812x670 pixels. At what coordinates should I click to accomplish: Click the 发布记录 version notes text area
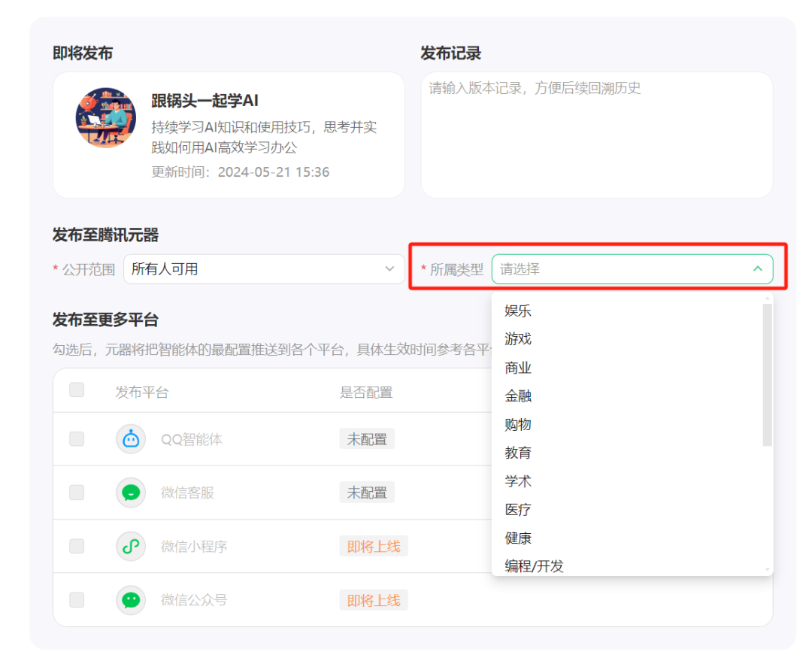coord(596,135)
